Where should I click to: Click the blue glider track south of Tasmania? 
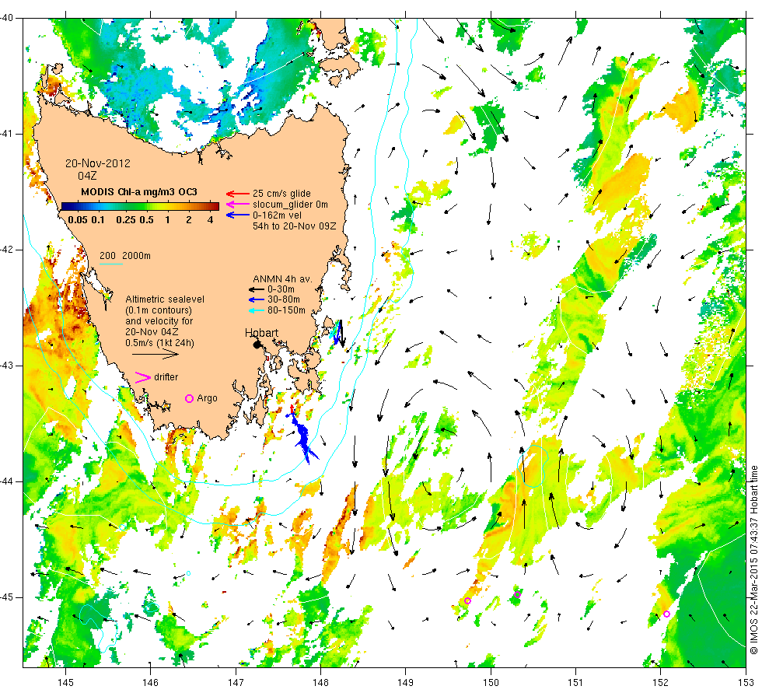302,436
